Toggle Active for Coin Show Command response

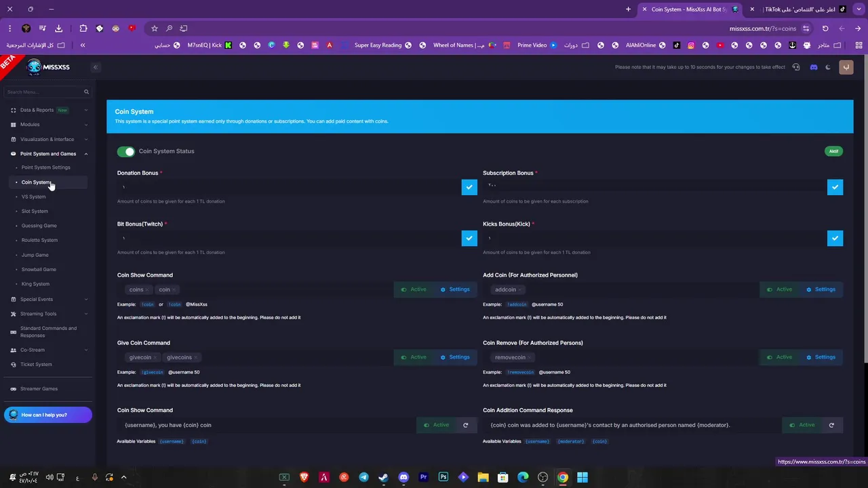[436, 425]
